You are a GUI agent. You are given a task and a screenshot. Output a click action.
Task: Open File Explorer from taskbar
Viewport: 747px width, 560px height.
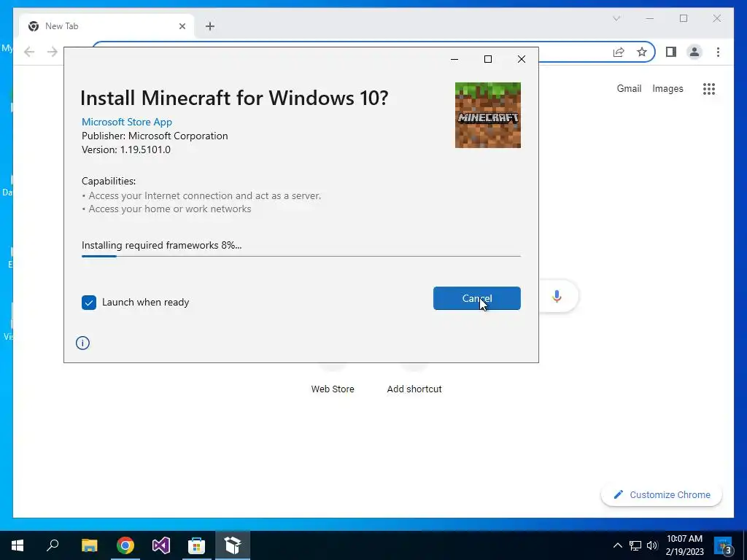[x=89, y=545]
